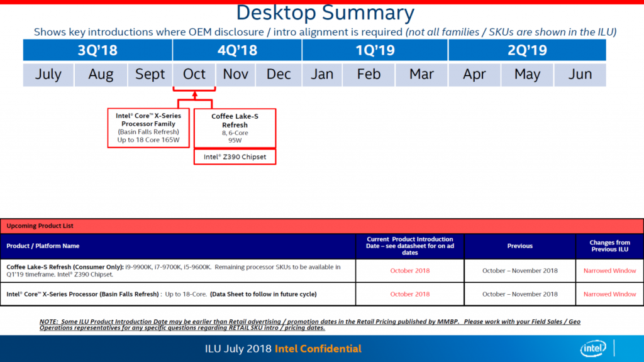
Task: Click the red Current Product Introduction Date header
Action: [409, 246]
